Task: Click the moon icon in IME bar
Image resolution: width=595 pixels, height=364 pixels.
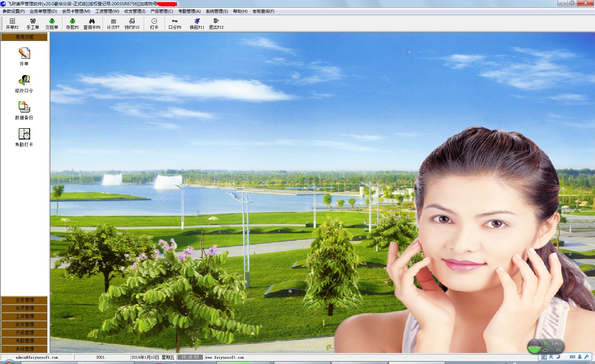Action: (558, 357)
